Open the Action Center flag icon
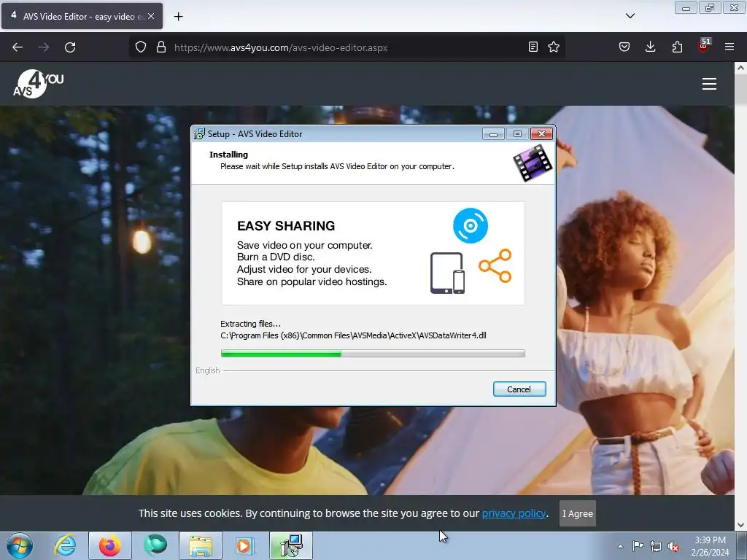 [x=638, y=546]
